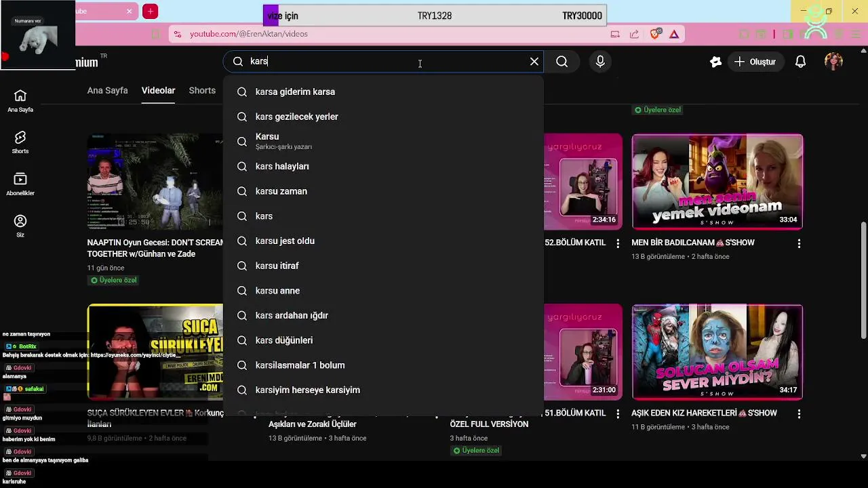Viewport: 868px width, 488px height.
Task: Open the title link 'ÖZEL FULL VERSİYON'
Action: point(489,424)
